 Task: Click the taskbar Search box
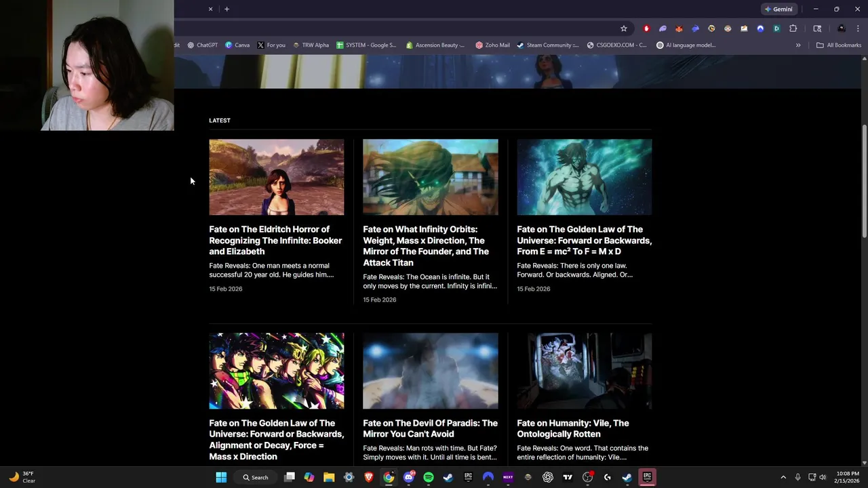[256, 477]
